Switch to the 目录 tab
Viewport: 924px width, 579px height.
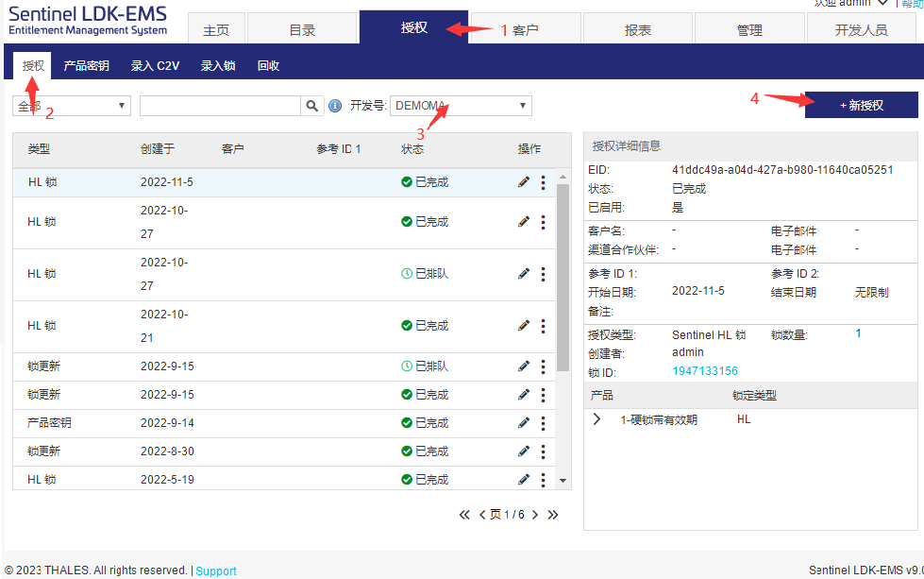coord(302,29)
